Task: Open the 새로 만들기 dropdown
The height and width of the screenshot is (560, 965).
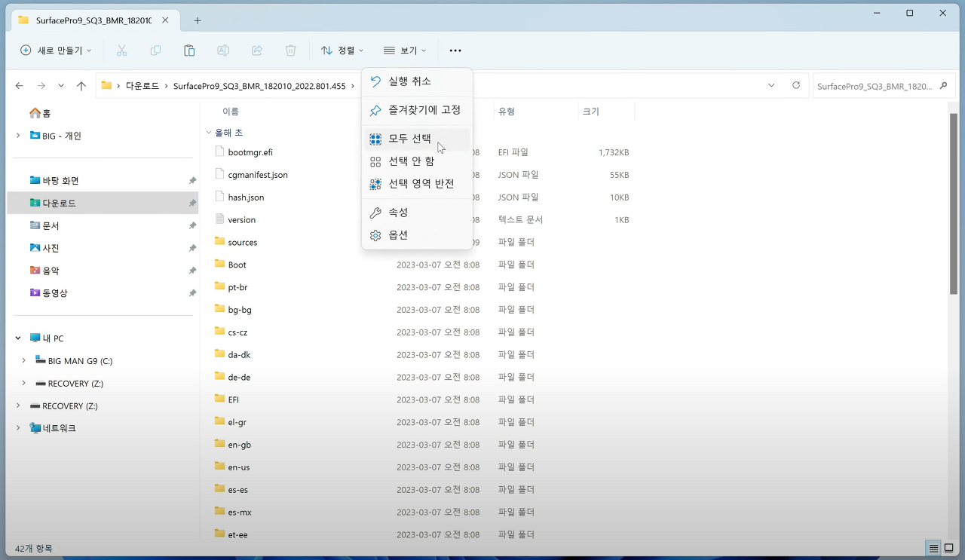Action: click(56, 50)
